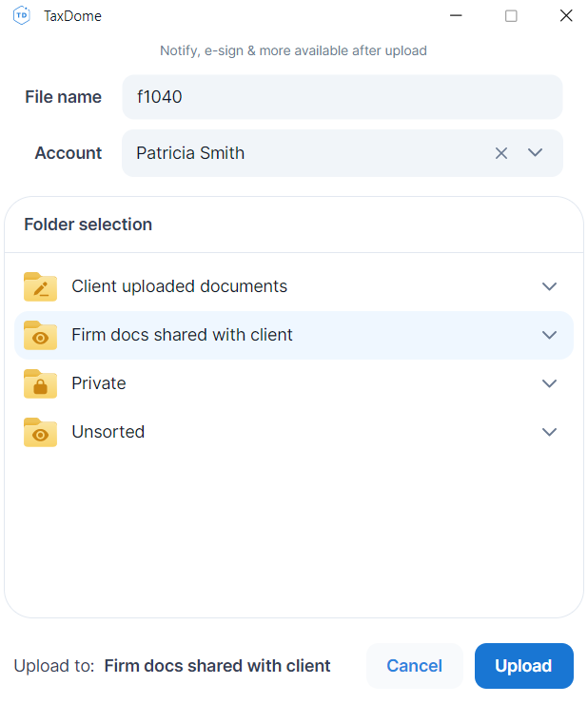This screenshot has height=704, width=588.
Task: Expand Firm docs shared with client folder
Action: point(549,335)
